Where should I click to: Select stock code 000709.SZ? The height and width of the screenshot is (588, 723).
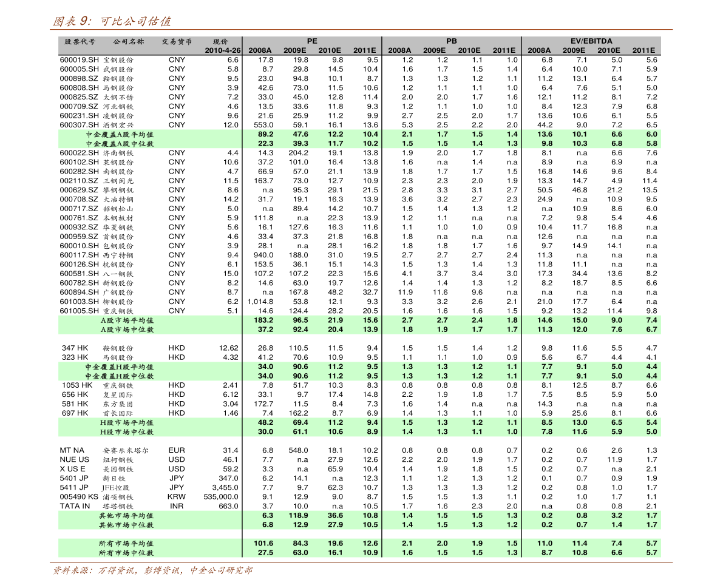click(x=80, y=106)
